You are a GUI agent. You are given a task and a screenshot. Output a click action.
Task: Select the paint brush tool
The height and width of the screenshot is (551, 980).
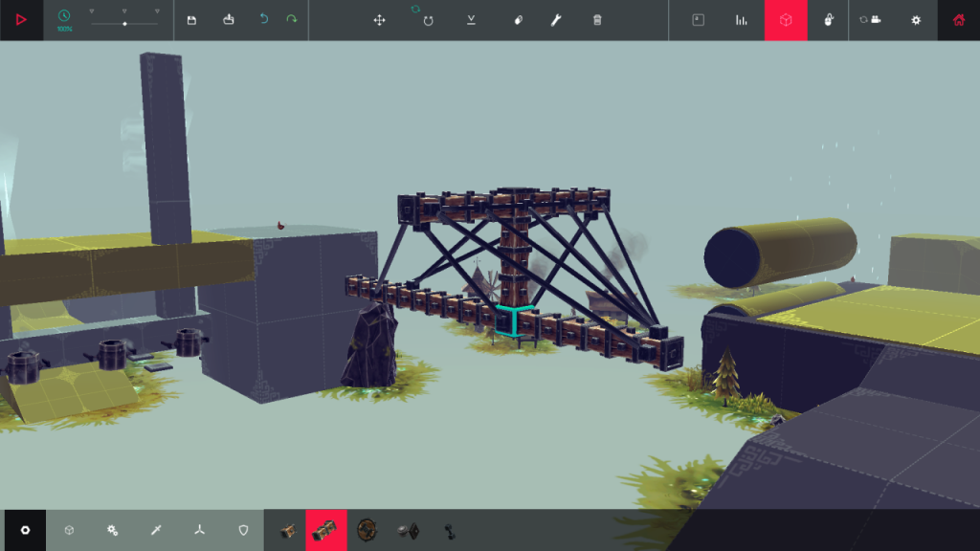[556, 20]
